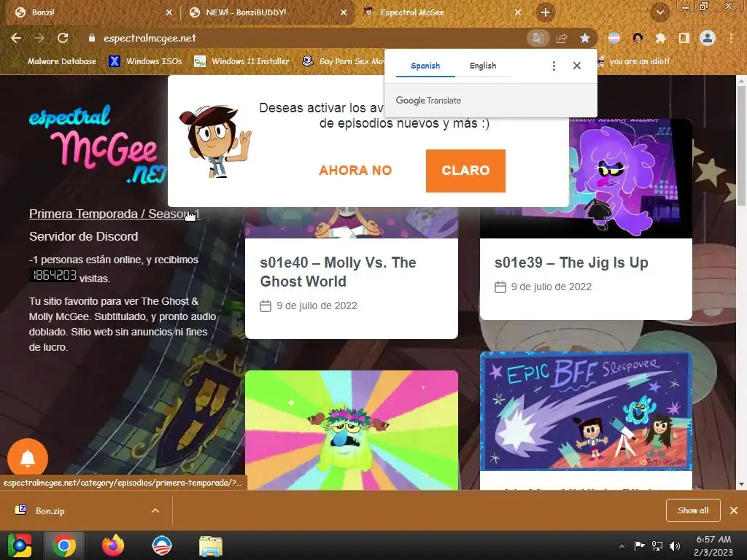Expand Bon.zip download options chevron
The width and height of the screenshot is (747, 560).
[155, 510]
